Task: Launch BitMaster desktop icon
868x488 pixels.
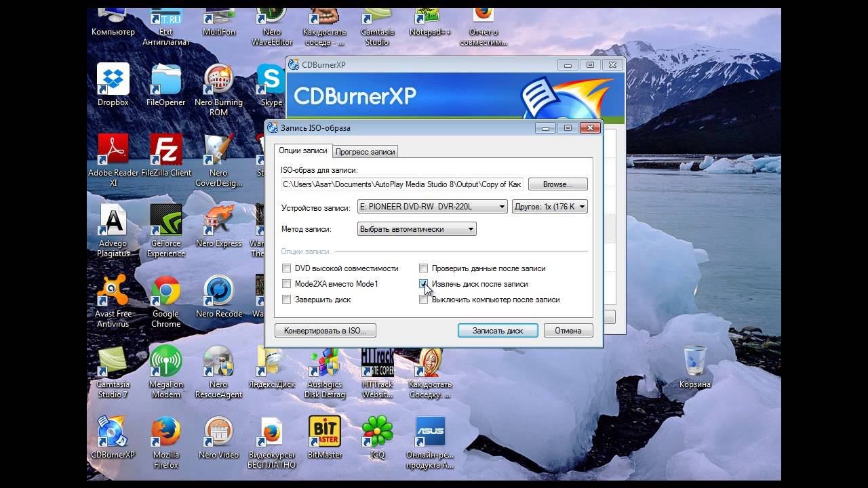Action: point(325,437)
